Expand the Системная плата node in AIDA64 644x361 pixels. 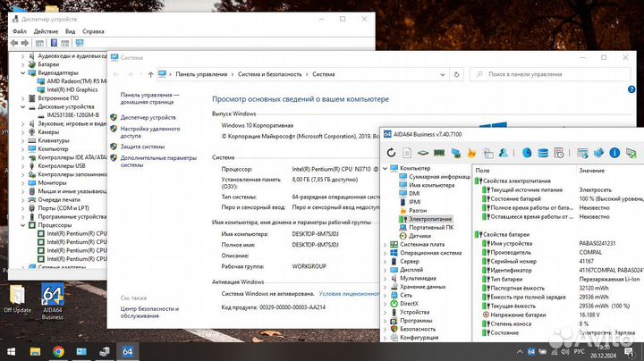pyautogui.click(x=385, y=245)
